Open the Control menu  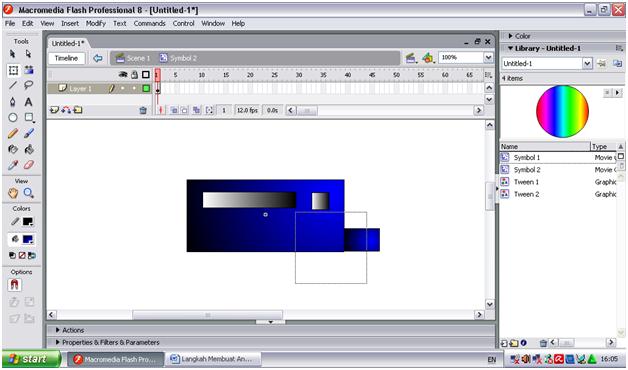pos(183,24)
